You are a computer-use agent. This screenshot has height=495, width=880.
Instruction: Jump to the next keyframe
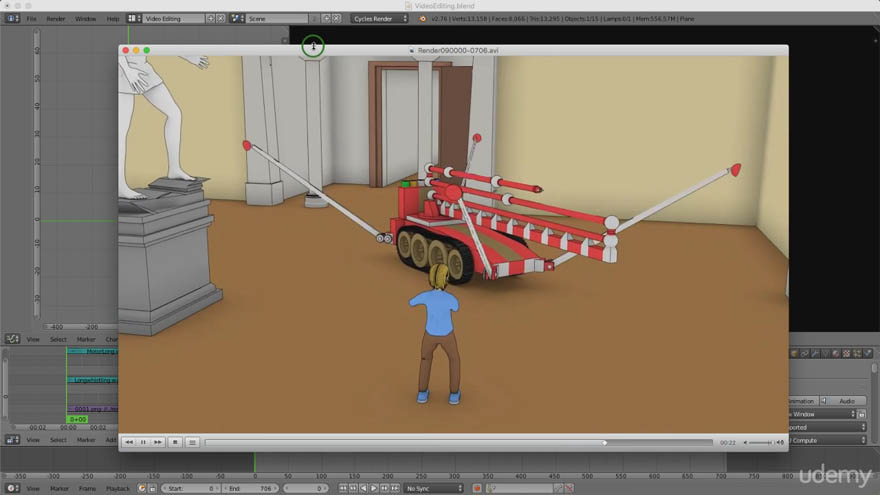[384, 488]
